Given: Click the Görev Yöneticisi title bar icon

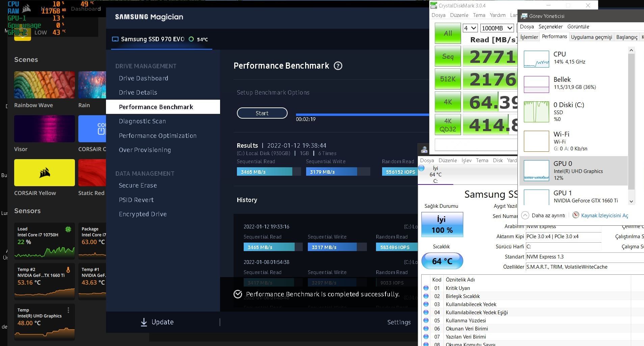Looking at the screenshot, I should point(524,16).
